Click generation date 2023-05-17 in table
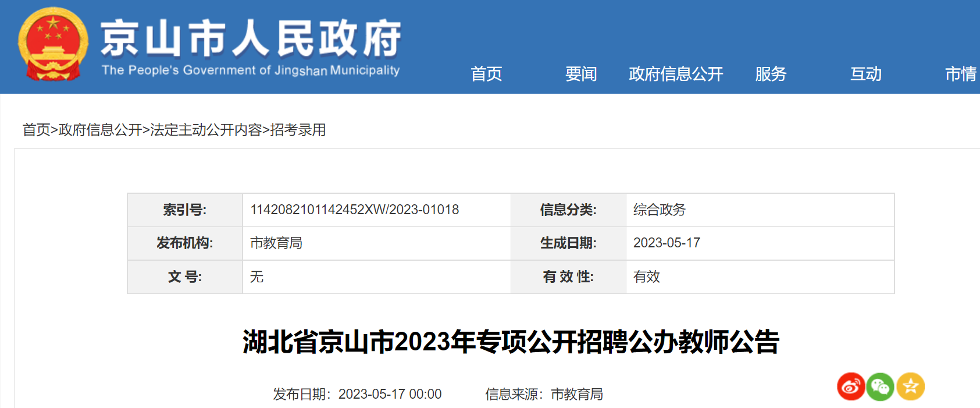The width and height of the screenshot is (980, 408). [x=667, y=243]
